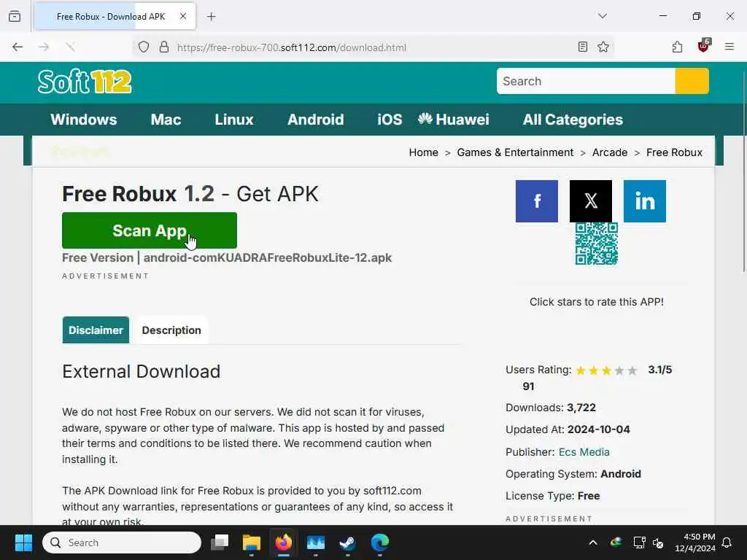Image resolution: width=747 pixels, height=560 pixels.
Task: Open clock showing 4:50 PM
Action: coord(695,542)
